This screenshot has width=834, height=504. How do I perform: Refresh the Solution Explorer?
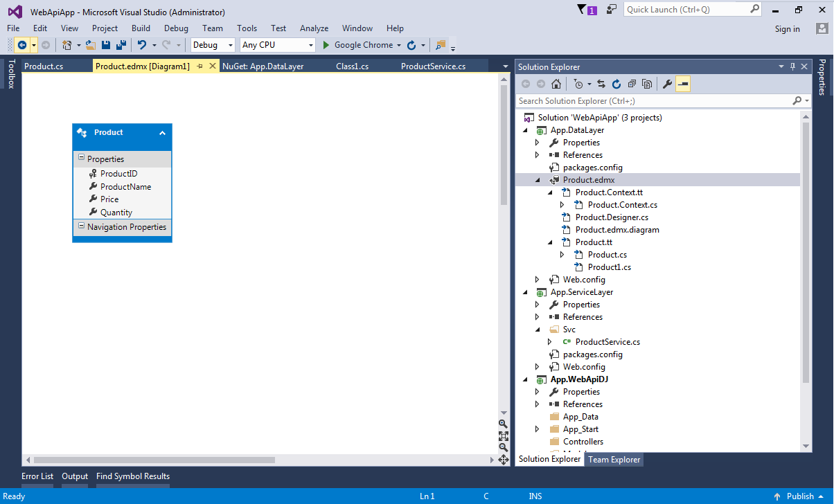pyautogui.click(x=616, y=83)
